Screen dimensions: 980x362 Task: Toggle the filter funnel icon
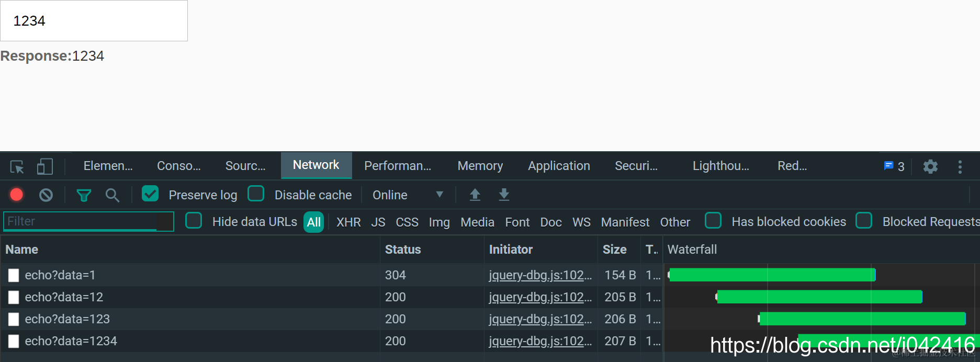[x=84, y=196]
